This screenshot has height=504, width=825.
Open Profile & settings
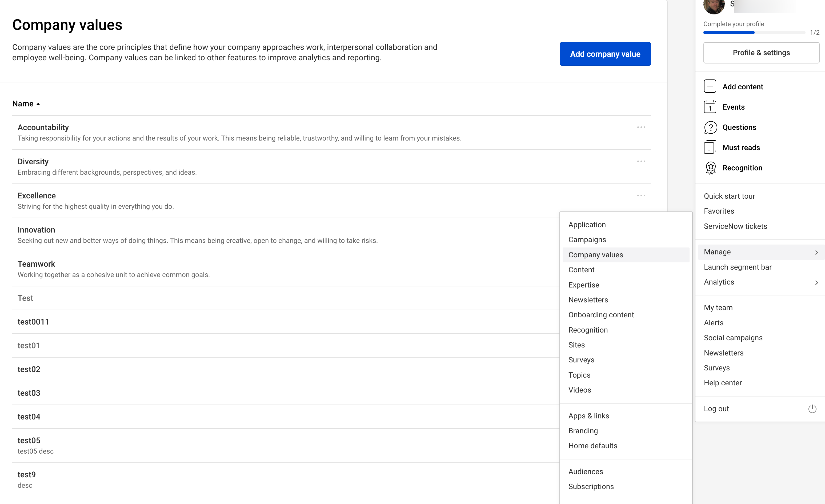click(761, 53)
